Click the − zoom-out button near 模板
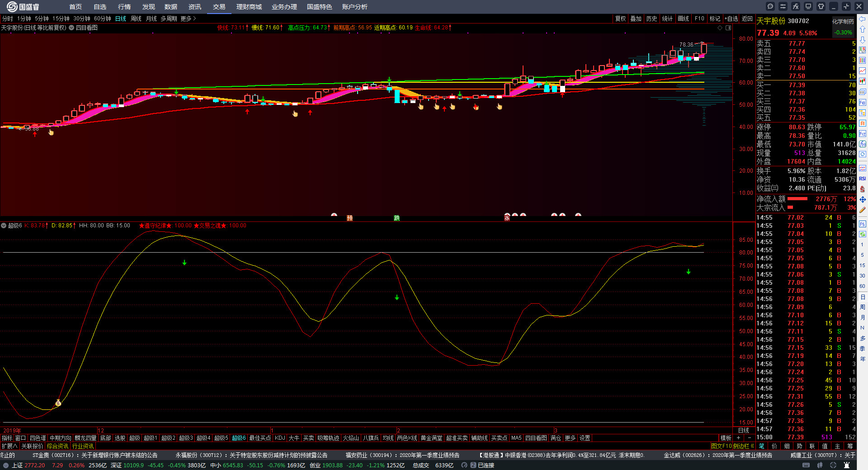 [x=749, y=438]
